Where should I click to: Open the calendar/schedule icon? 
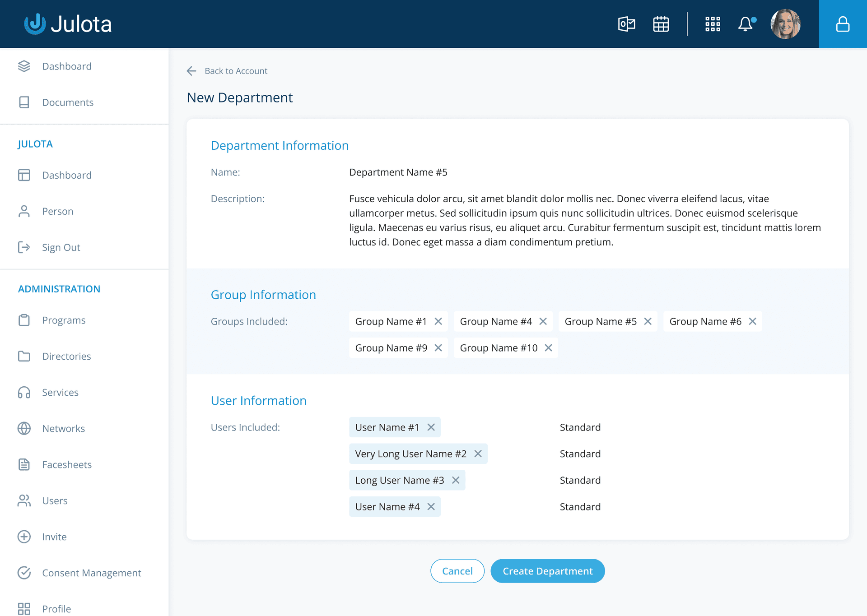661,24
